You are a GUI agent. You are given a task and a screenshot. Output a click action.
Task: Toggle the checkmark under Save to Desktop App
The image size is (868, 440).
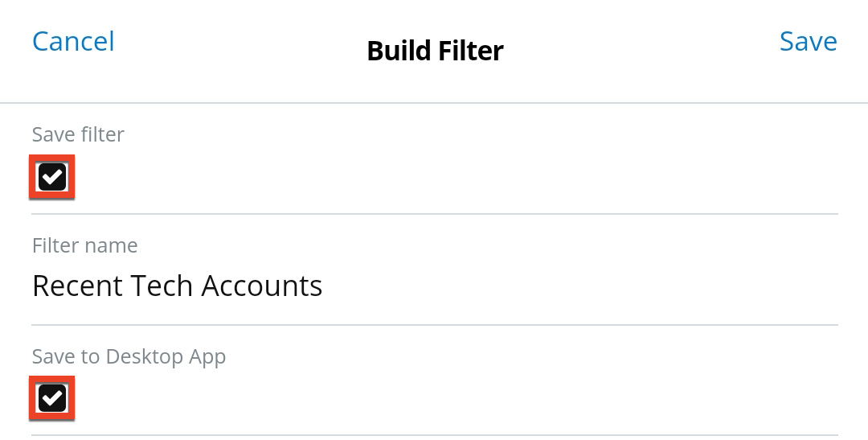click(x=52, y=397)
